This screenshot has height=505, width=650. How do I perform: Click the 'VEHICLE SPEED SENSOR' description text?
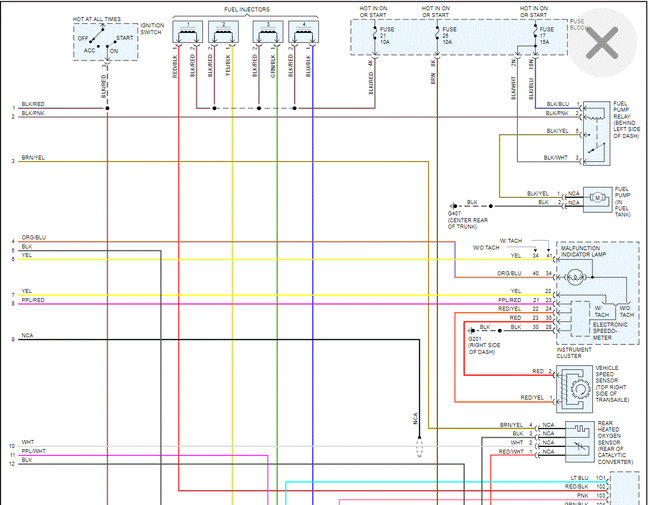tap(612, 384)
